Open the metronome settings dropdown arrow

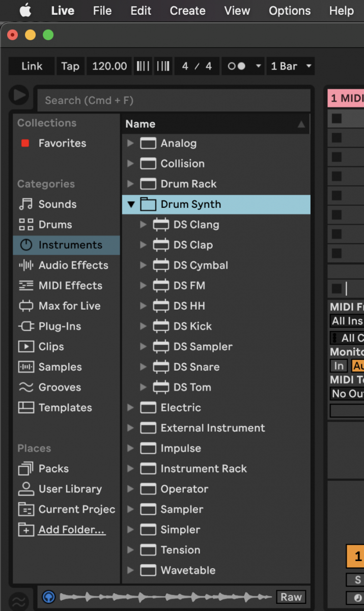coord(258,66)
